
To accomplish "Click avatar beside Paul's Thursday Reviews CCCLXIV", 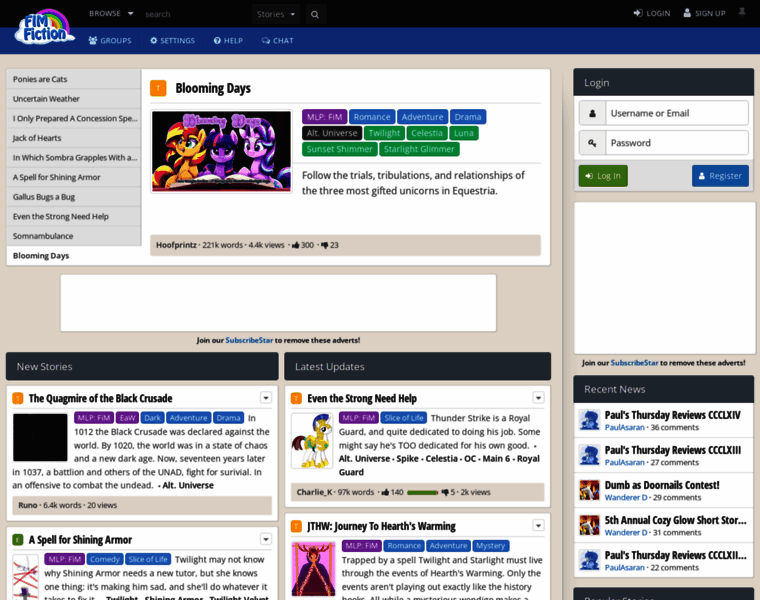I will pyautogui.click(x=589, y=420).
